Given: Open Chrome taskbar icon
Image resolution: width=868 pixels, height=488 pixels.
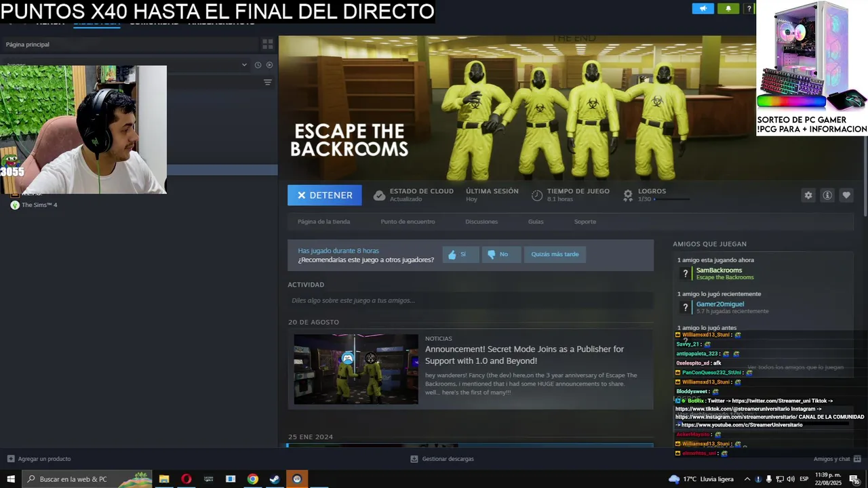Looking at the screenshot, I should pyautogui.click(x=253, y=479).
